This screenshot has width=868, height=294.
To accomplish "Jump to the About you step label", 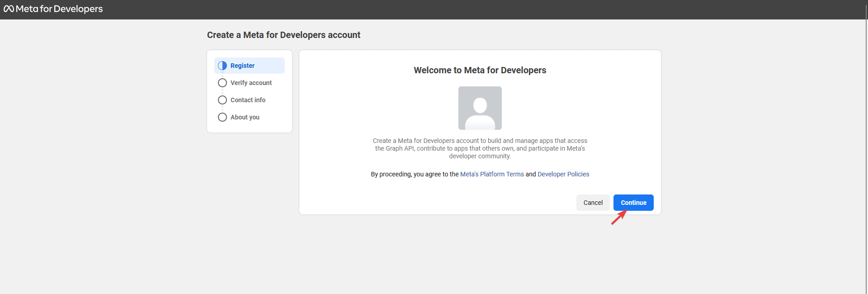I will pyautogui.click(x=245, y=117).
